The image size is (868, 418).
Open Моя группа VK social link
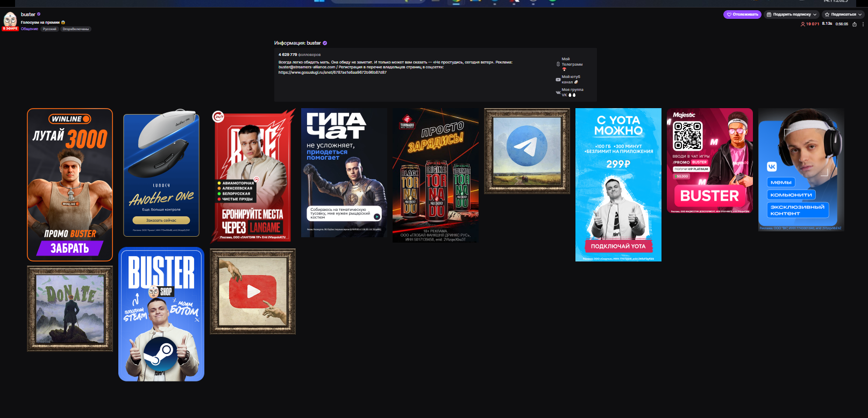pyautogui.click(x=570, y=93)
